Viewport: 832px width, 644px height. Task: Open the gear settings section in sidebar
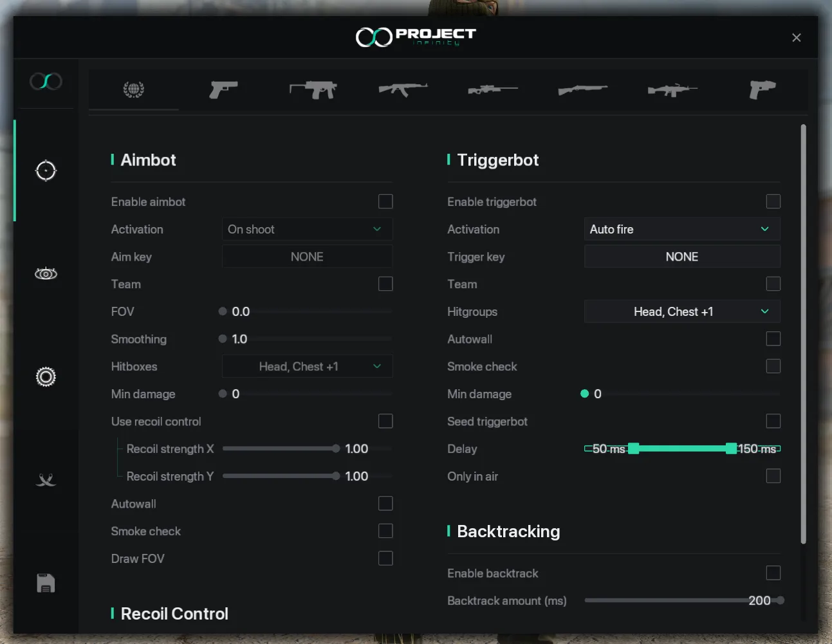46,377
